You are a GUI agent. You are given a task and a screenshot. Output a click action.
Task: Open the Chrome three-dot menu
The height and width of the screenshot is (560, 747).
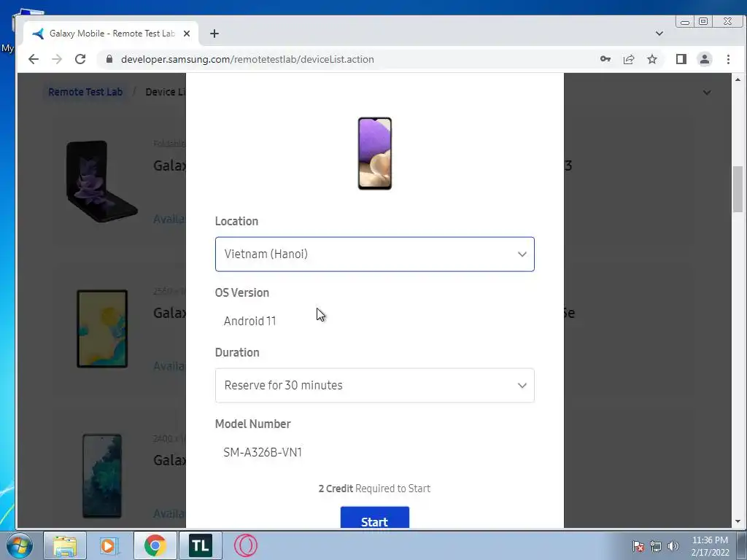(x=728, y=59)
